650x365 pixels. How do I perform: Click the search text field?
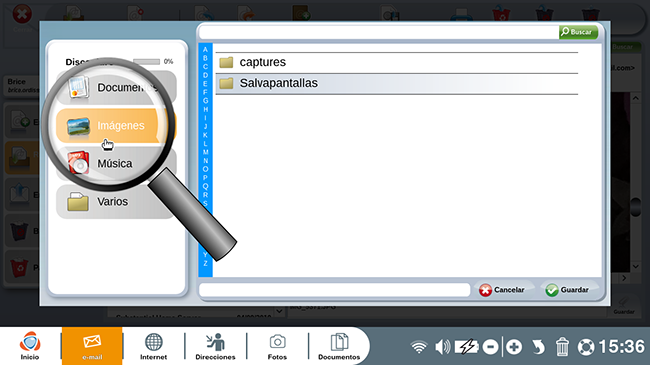coord(378,32)
